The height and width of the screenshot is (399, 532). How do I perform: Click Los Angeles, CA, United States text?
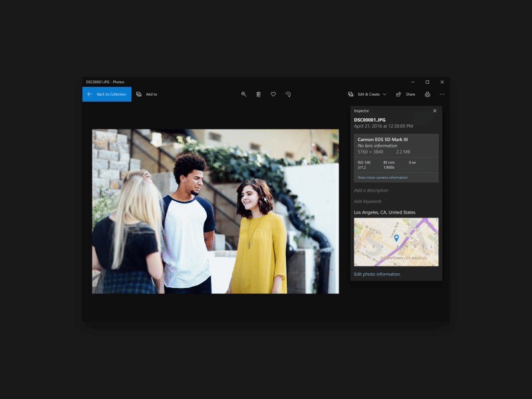pyautogui.click(x=385, y=212)
